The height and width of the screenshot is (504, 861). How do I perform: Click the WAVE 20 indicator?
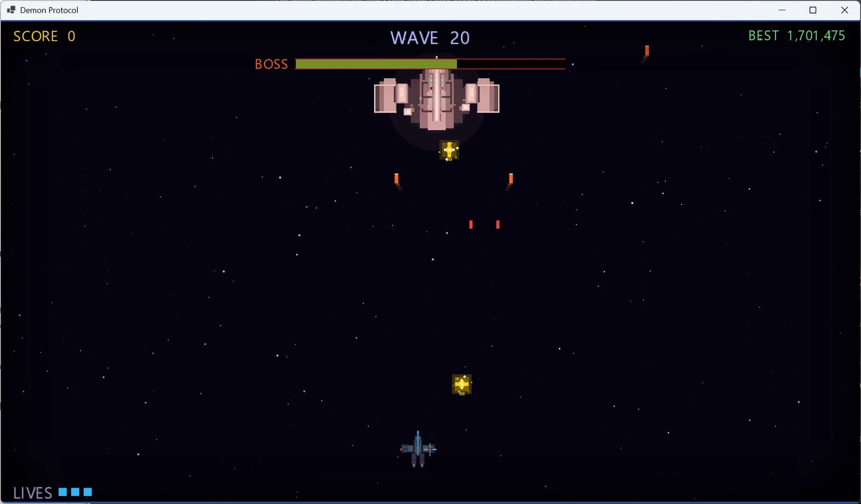(430, 38)
